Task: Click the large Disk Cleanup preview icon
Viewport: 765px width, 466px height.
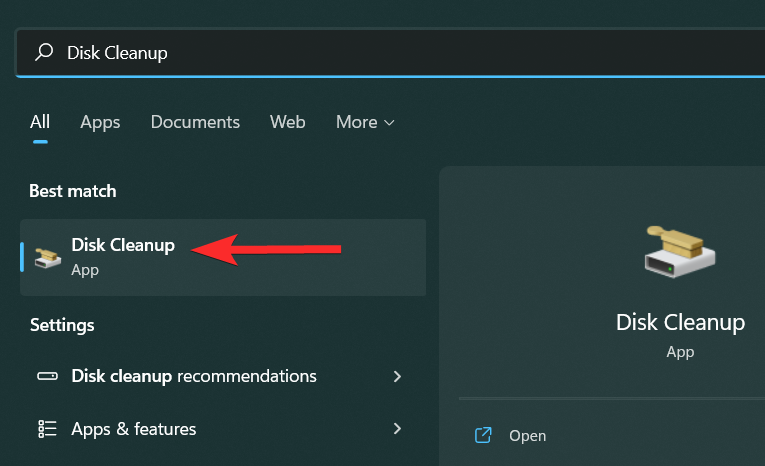Action: coord(680,251)
